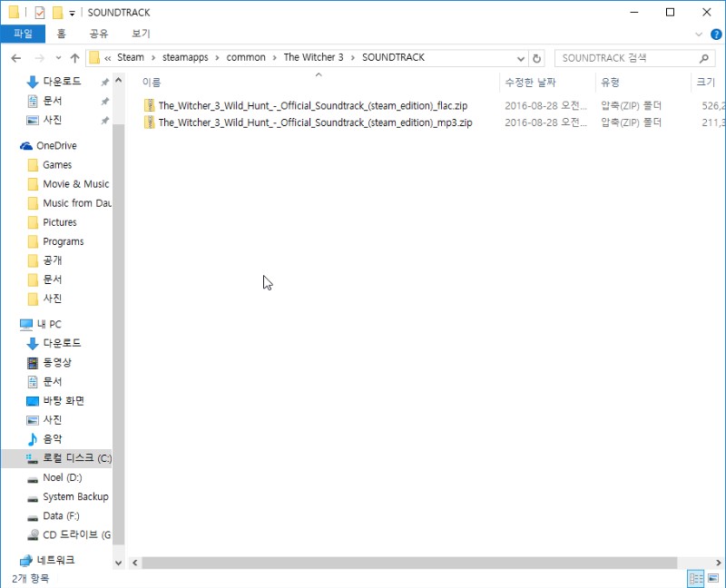Click the refresh button beside address bar
Screen dimensions: 726x588
537,58
